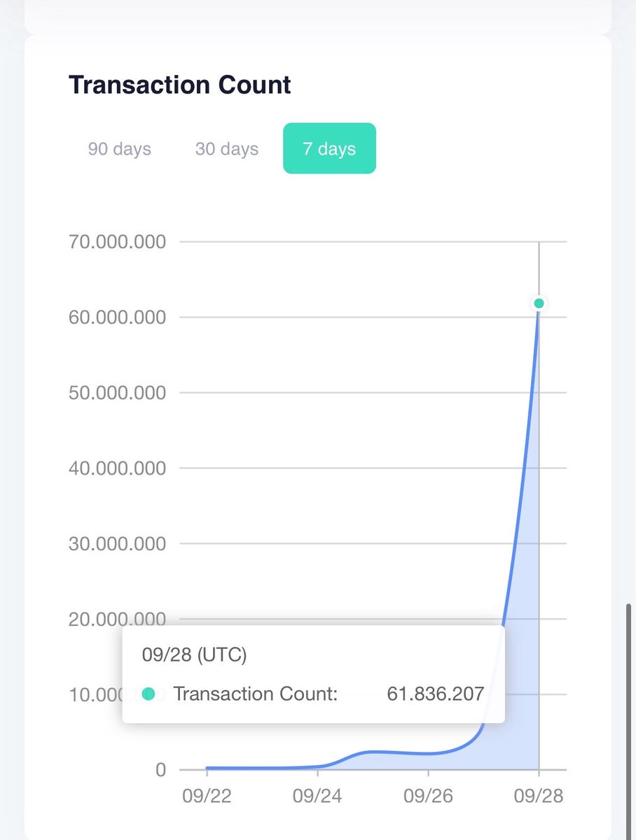636x840 pixels.
Task: Select the teal data point marker on 09/28
Action: [x=538, y=303]
